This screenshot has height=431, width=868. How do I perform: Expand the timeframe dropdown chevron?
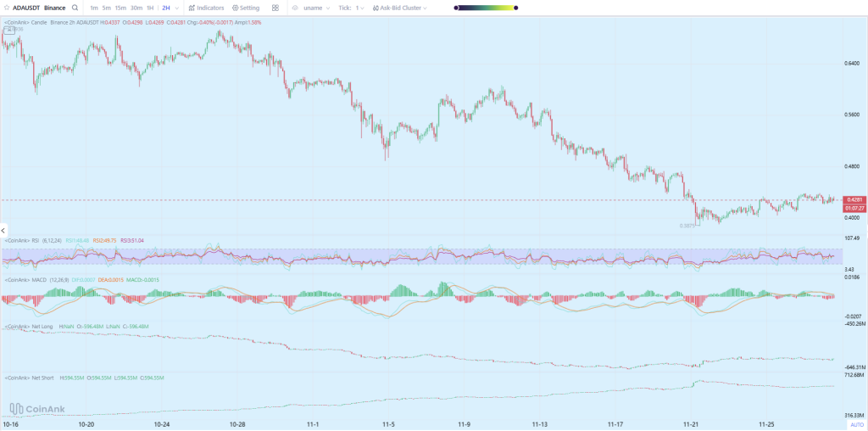[176, 8]
